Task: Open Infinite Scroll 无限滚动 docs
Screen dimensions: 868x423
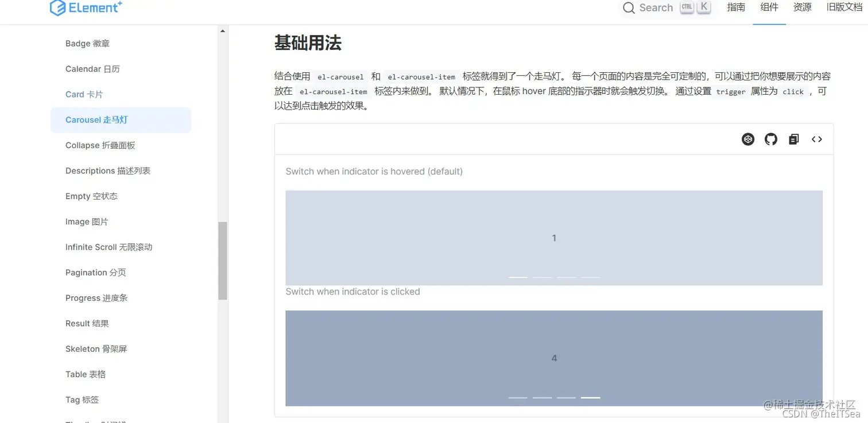Action: pyautogui.click(x=108, y=247)
